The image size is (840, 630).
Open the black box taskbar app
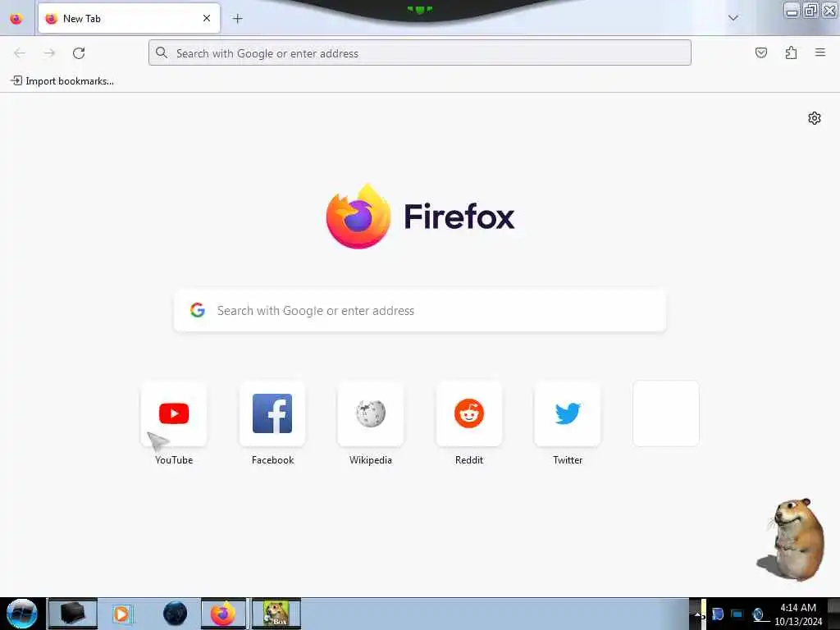pyautogui.click(x=73, y=614)
